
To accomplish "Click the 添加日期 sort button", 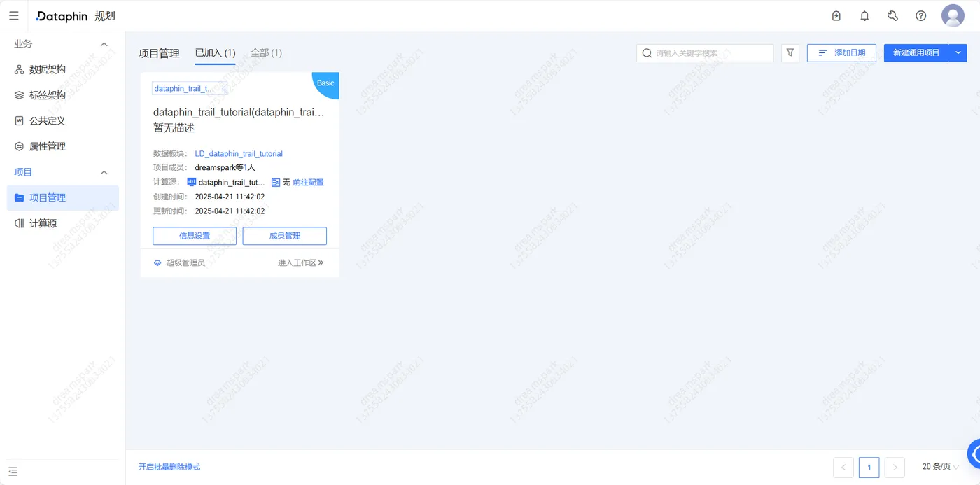I will (x=841, y=53).
